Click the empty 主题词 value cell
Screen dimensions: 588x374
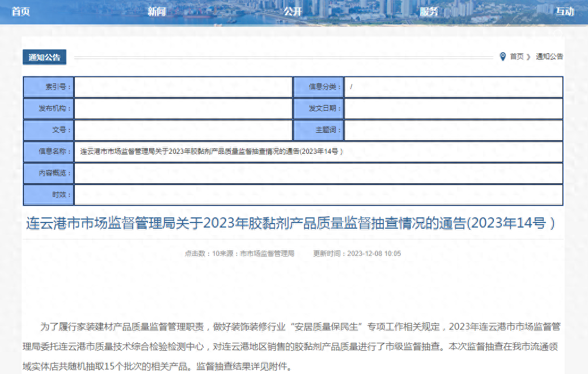453,130
